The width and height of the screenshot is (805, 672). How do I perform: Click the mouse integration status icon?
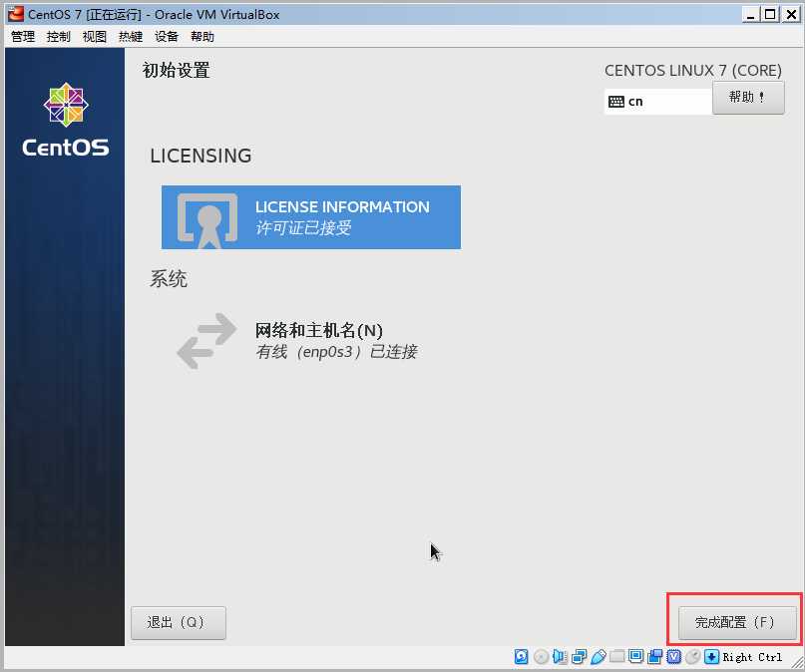pos(692,657)
